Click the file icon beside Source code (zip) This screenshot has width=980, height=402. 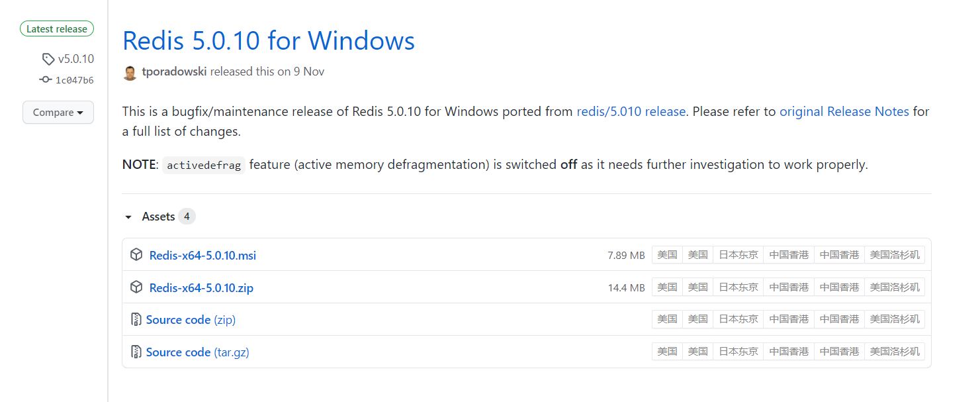coord(136,319)
